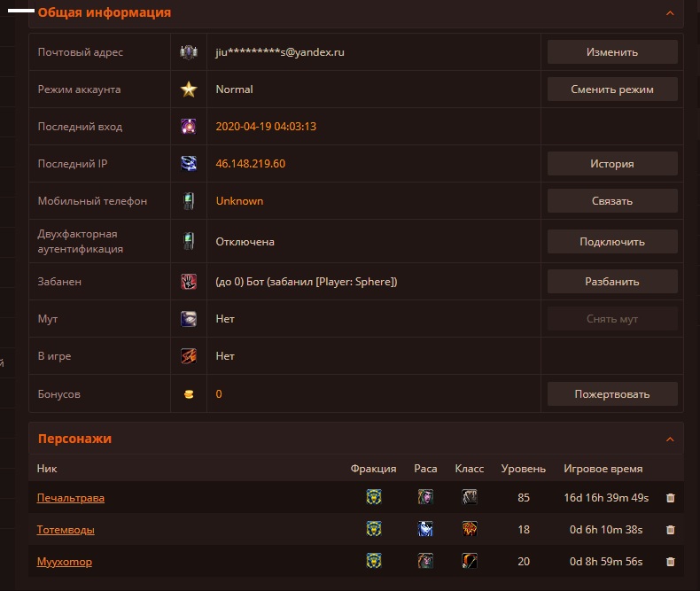Image resolution: width=700 pixels, height=591 pixels.
Task: Click the gold coins icon for Бонусов
Action: 189,394
